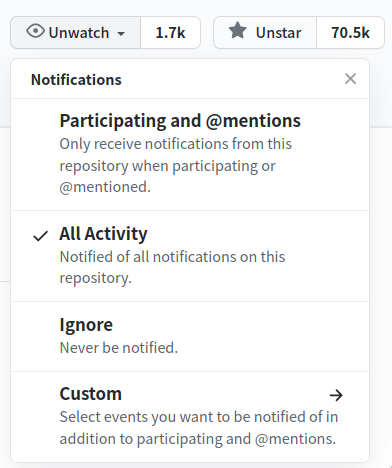
Task: Click the Custom right arrow icon
Action: pyautogui.click(x=336, y=395)
